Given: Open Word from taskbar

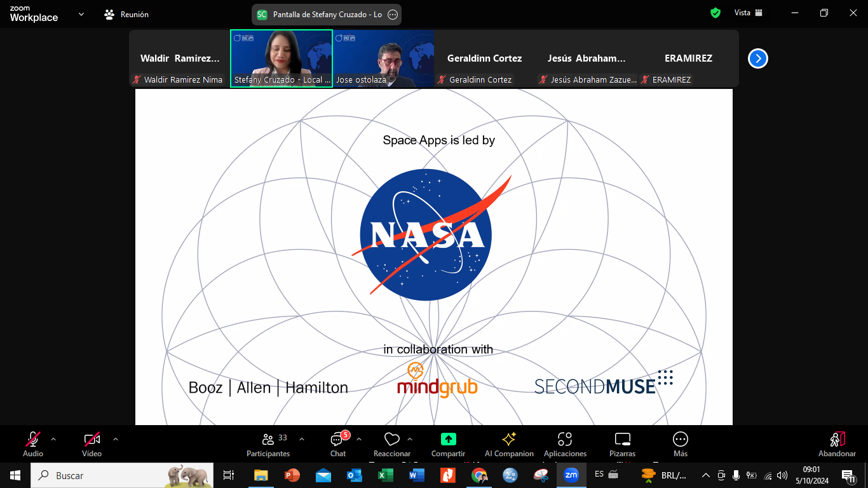Looking at the screenshot, I should tap(416, 475).
